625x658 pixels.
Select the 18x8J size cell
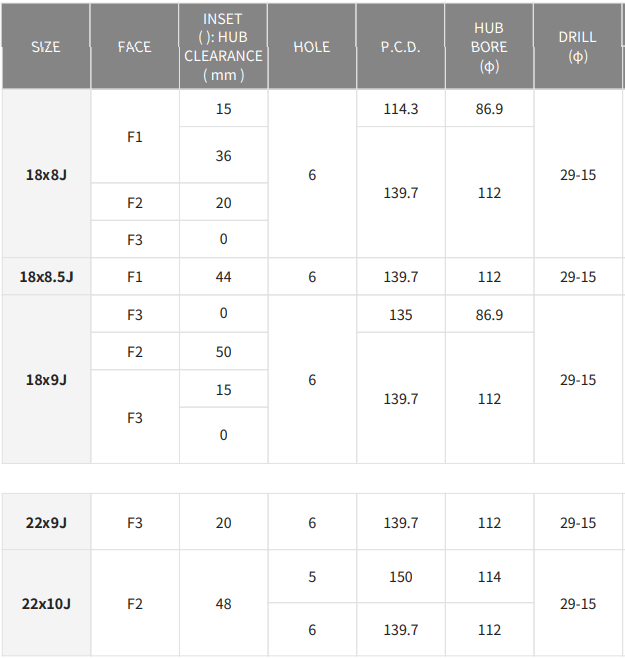pyautogui.click(x=46, y=175)
